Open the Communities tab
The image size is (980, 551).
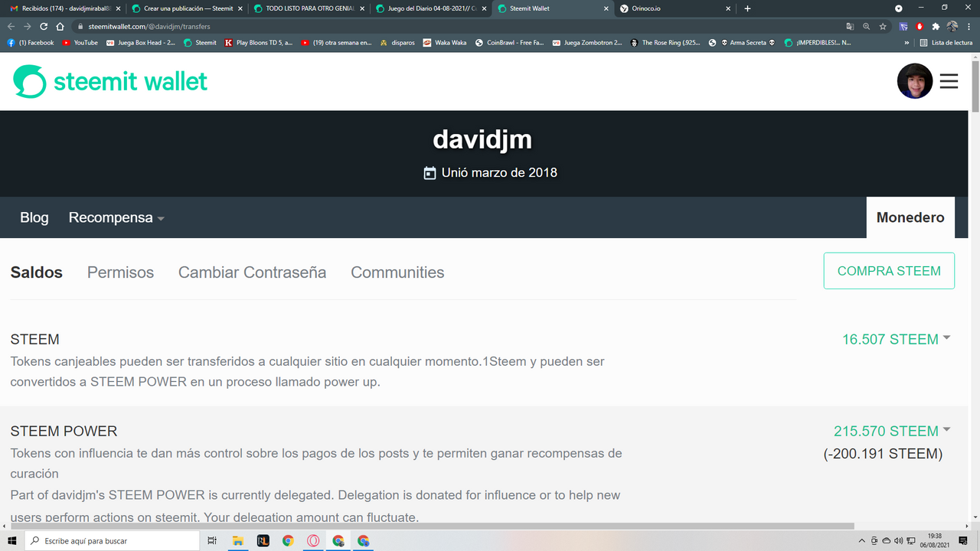pyautogui.click(x=397, y=272)
